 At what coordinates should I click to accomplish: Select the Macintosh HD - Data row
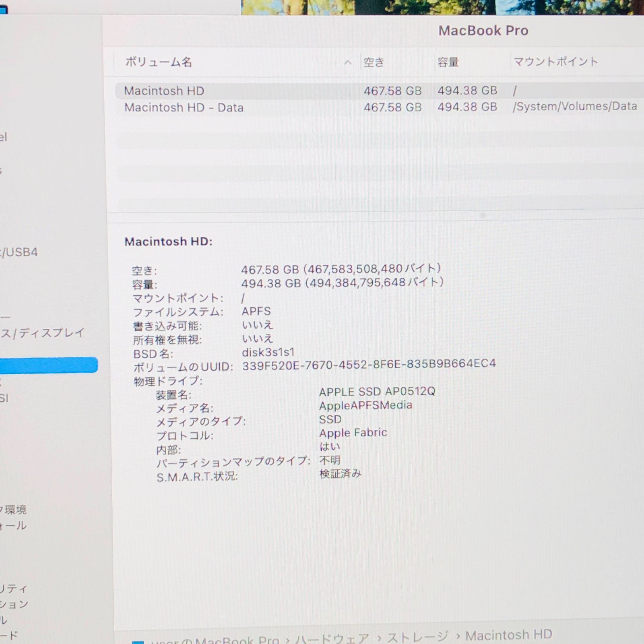point(379,107)
